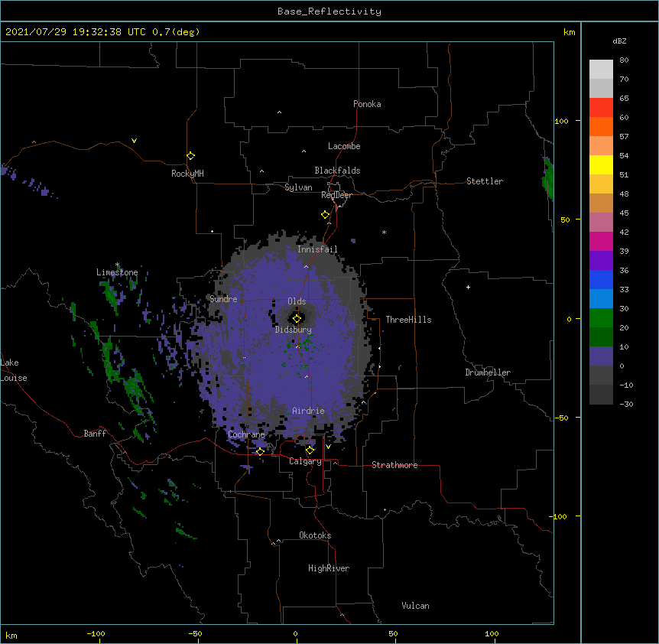Click the white asterisk marker east of Innisfail

[x=384, y=232]
